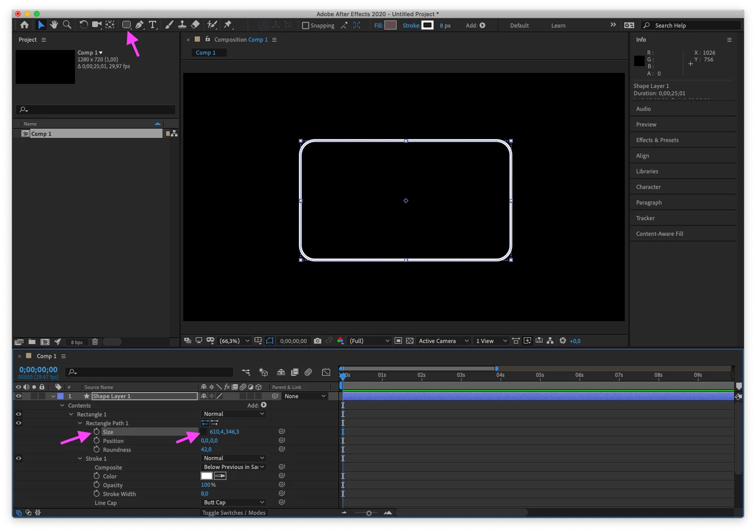Click Toggle Switches / Modes button
756x532 pixels.
[x=234, y=513]
